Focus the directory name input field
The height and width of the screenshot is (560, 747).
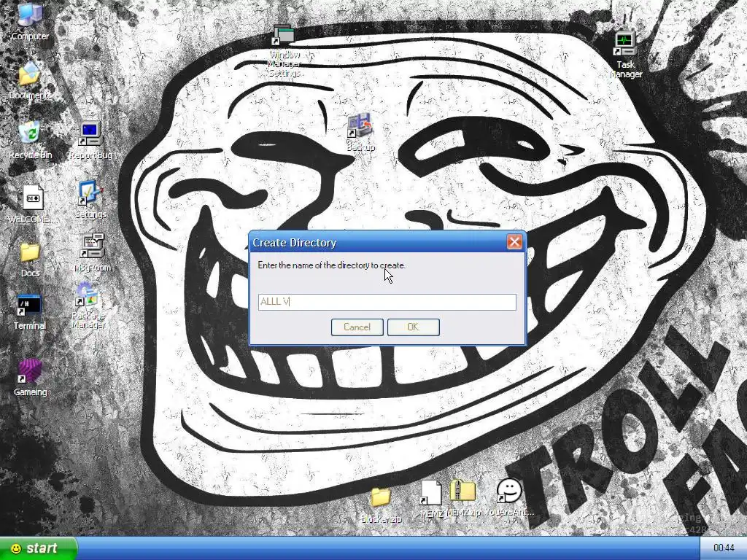387,302
